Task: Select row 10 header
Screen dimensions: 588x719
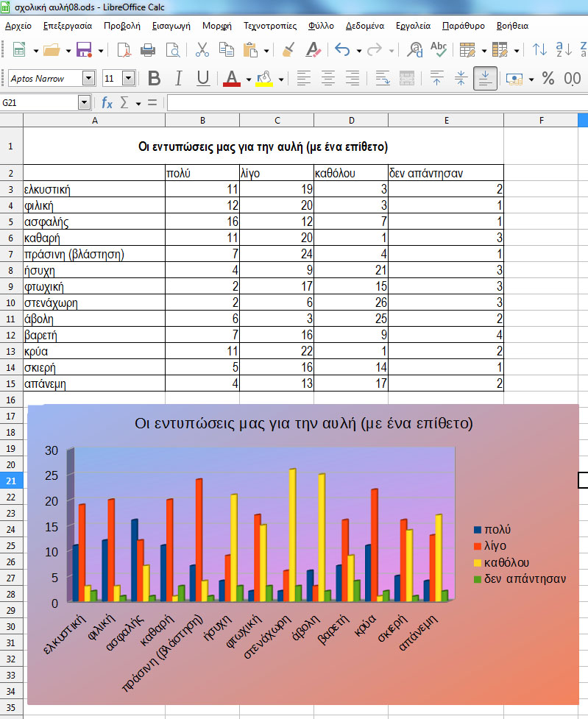Action: pyautogui.click(x=11, y=302)
